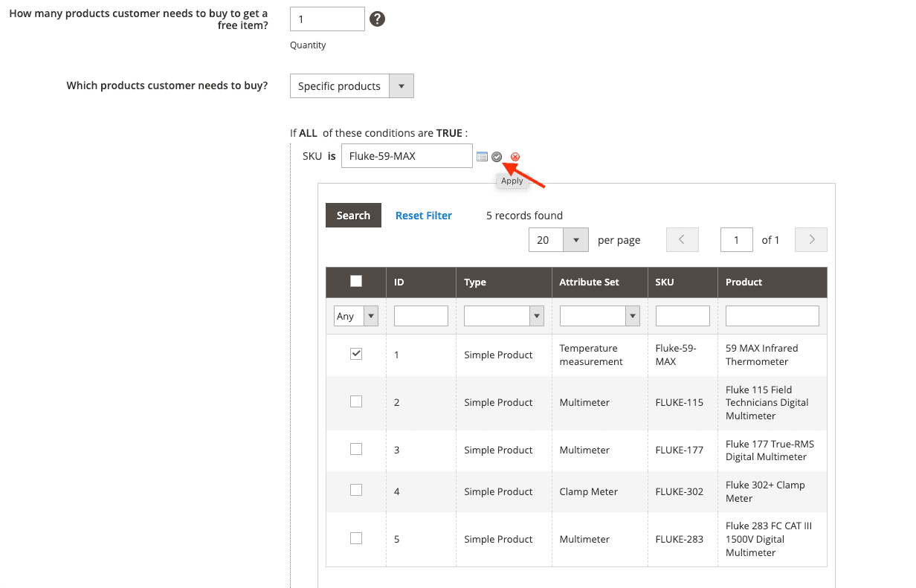Open the Type filter dropdown
The height and width of the screenshot is (588, 916).
[x=504, y=316]
